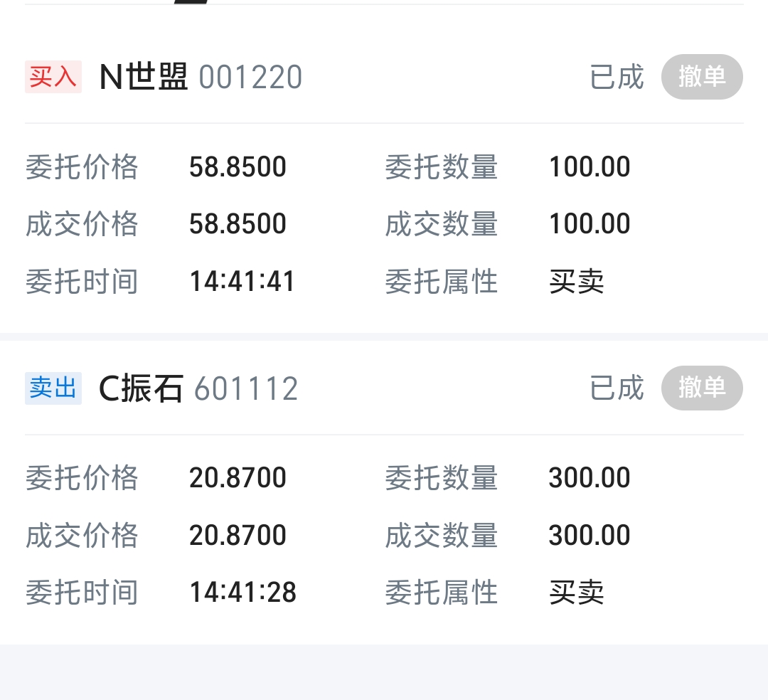Select stock code 001220

tap(250, 78)
